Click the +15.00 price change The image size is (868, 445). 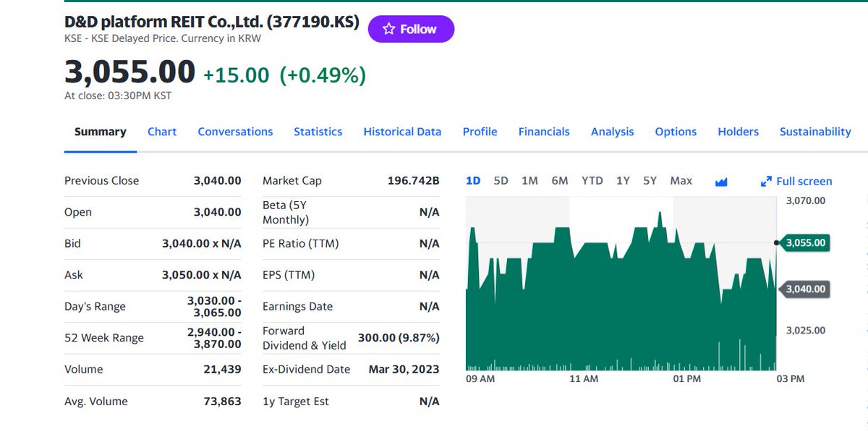pos(236,75)
